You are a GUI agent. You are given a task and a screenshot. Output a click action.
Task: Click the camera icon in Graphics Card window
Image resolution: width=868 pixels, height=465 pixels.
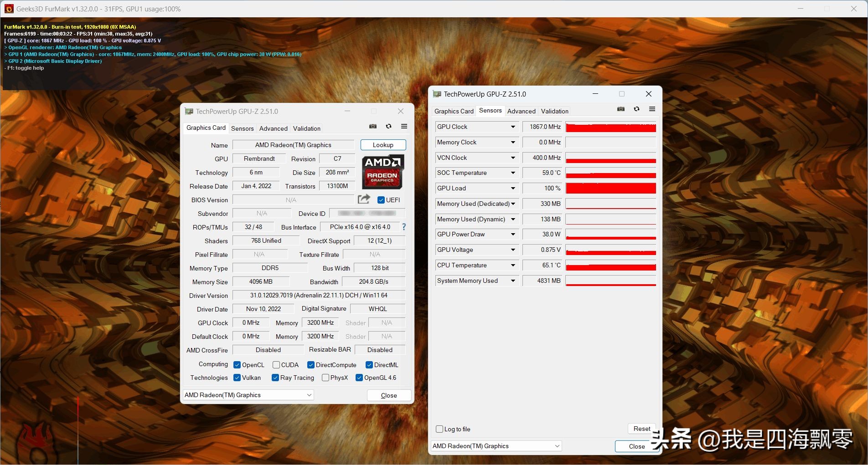click(x=373, y=127)
